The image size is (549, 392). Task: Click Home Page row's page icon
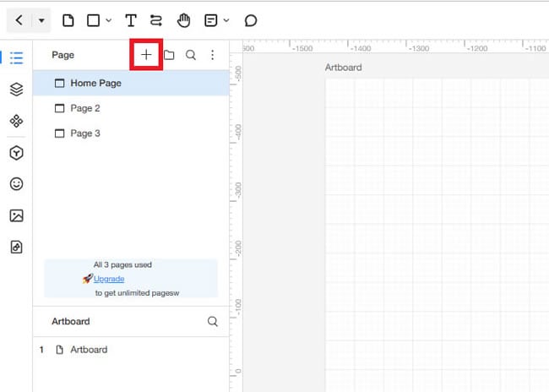[x=59, y=83]
